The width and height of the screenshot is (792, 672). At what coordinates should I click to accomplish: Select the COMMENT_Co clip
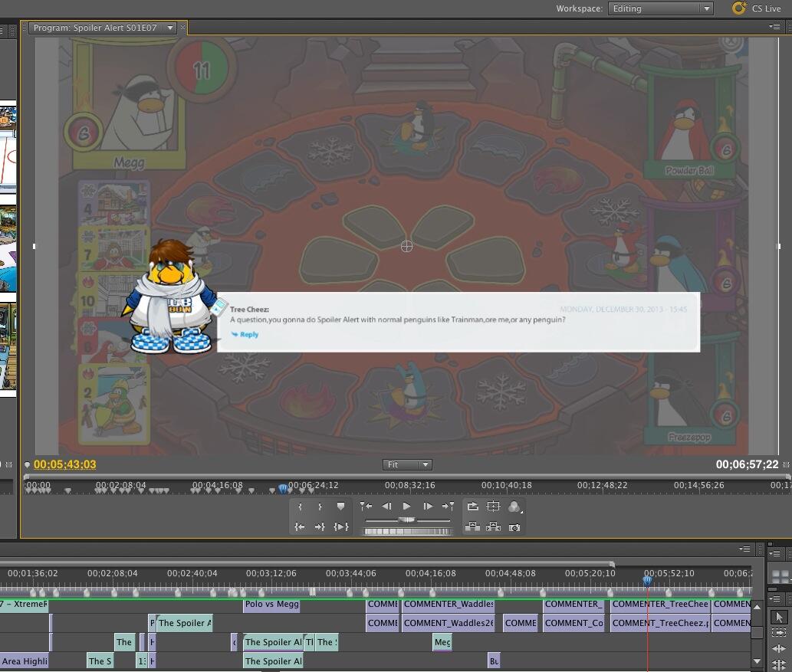(x=573, y=623)
